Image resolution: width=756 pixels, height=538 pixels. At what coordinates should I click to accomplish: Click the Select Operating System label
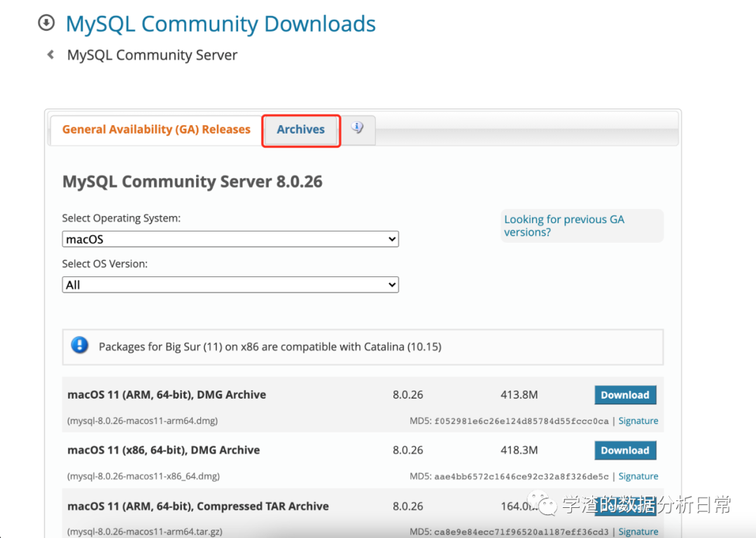click(122, 218)
